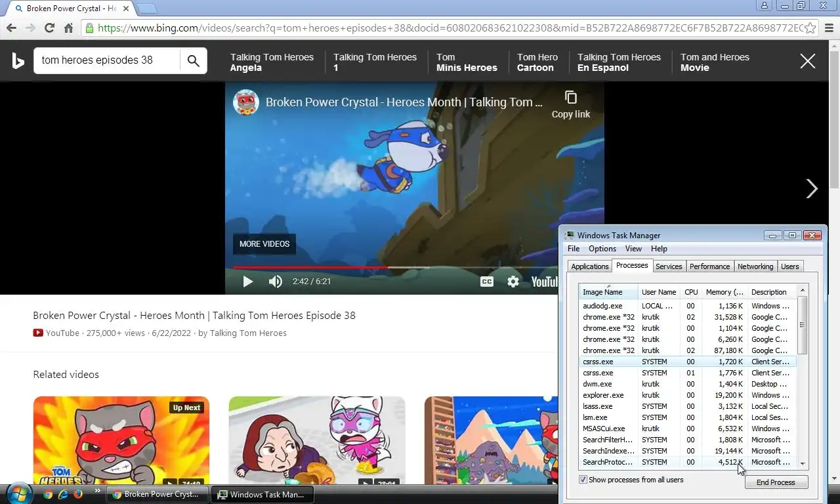Image resolution: width=840 pixels, height=504 pixels.
Task: Click process list scrollbar down arrow
Action: point(803,463)
